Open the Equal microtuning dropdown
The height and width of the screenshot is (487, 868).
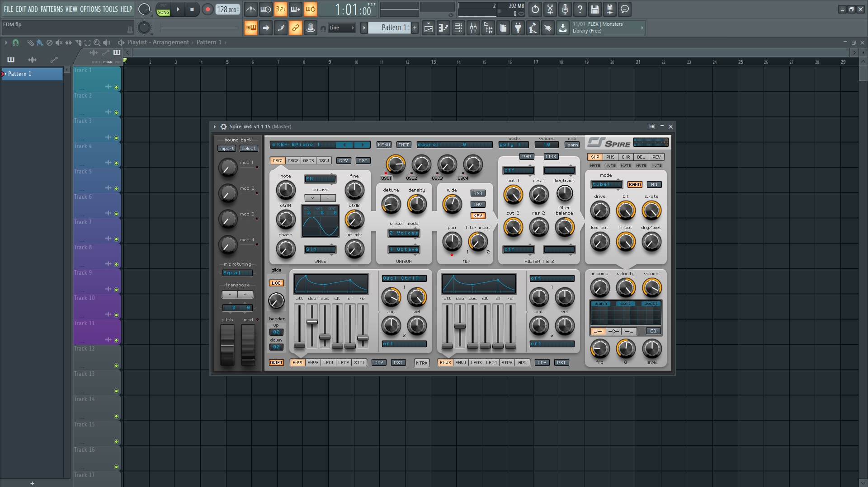(237, 273)
